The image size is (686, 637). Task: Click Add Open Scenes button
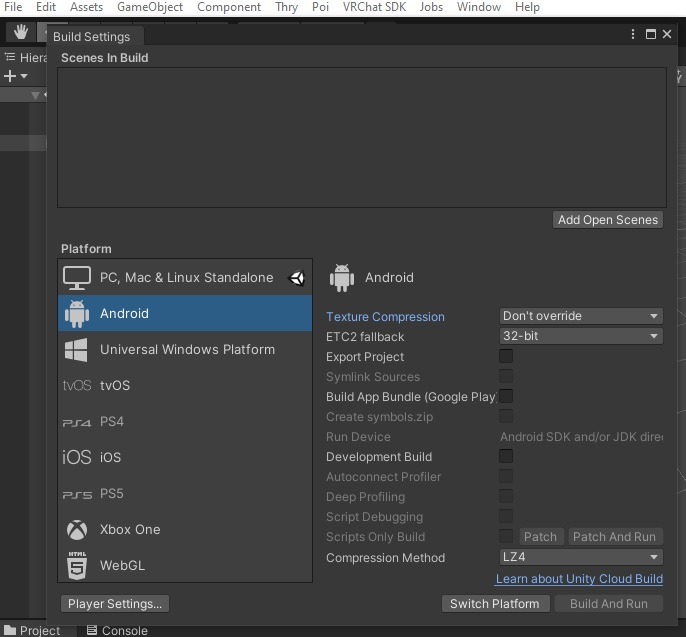pos(608,220)
